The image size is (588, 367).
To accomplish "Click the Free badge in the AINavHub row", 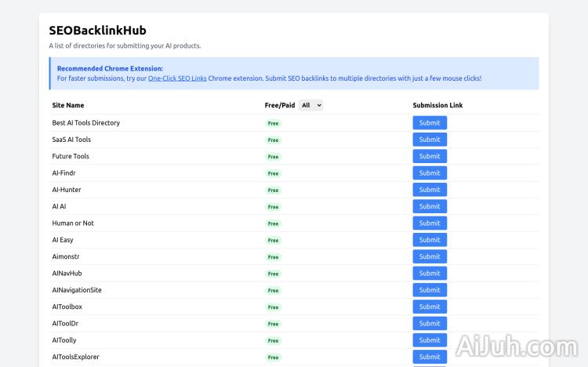I will [273, 274].
